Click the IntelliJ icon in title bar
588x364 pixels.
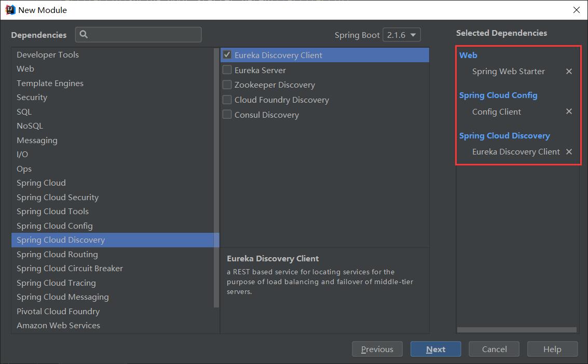click(x=10, y=10)
